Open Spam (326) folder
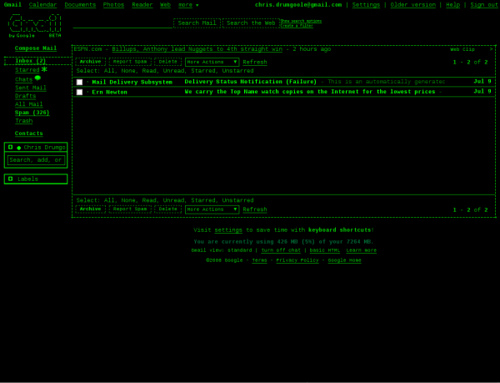This screenshot has width=500, height=383. tap(32, 113)
